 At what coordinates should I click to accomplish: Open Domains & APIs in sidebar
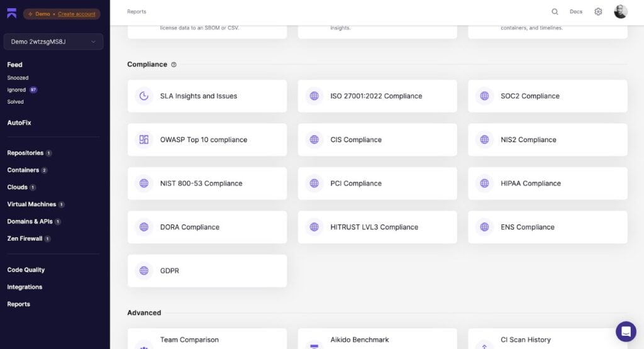30,221
